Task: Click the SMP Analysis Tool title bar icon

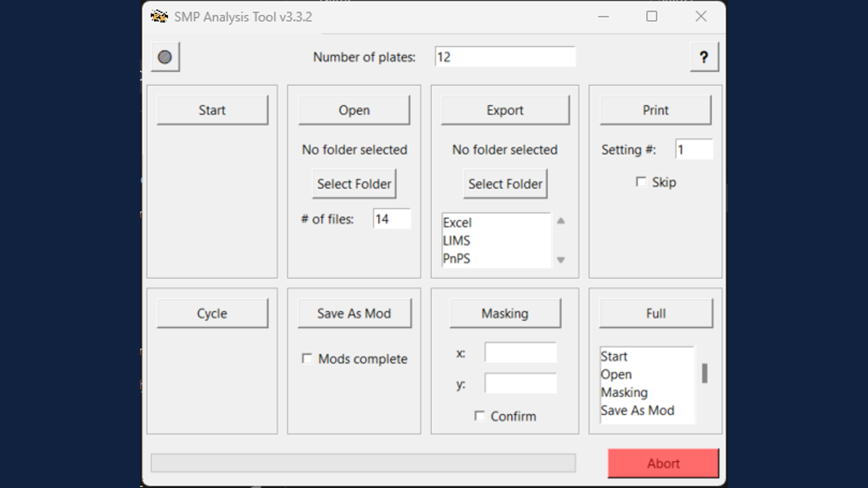Action: [159, 17]
